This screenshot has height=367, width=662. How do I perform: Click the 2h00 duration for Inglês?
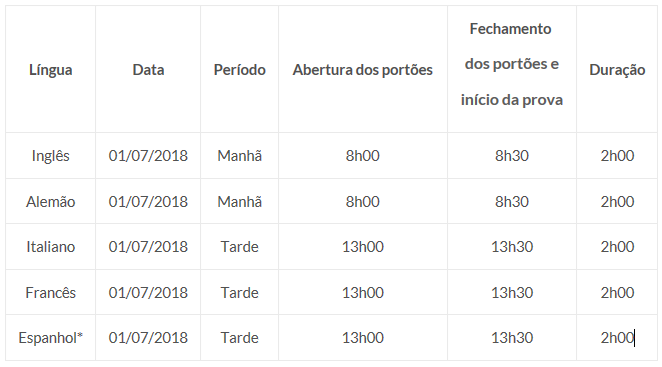(617, 156)
